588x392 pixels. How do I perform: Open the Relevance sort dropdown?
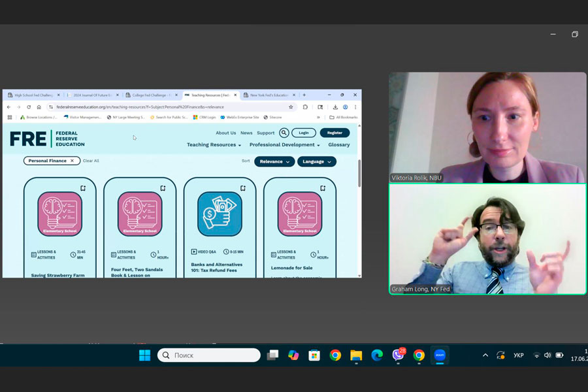pyautogui.click(x=274, y=161)
